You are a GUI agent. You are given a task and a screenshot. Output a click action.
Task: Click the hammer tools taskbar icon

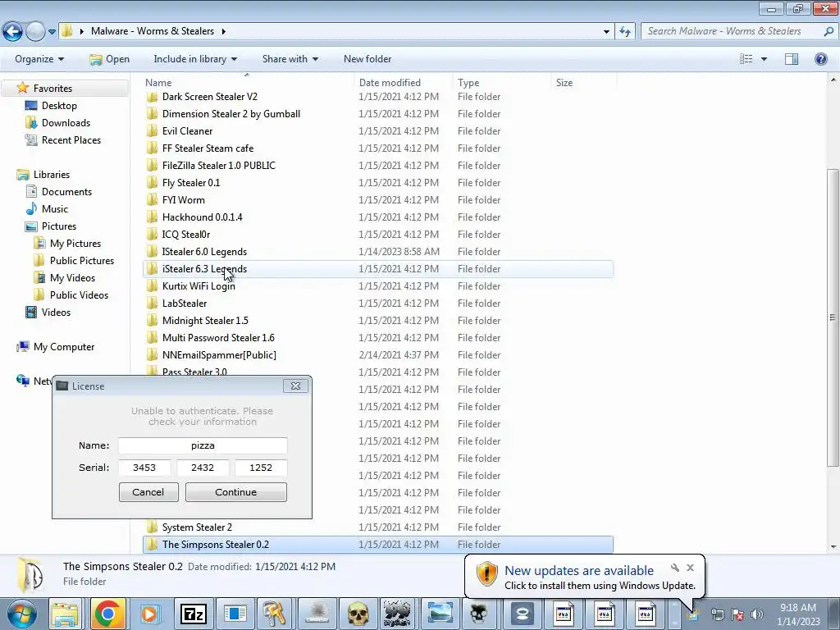274,614
